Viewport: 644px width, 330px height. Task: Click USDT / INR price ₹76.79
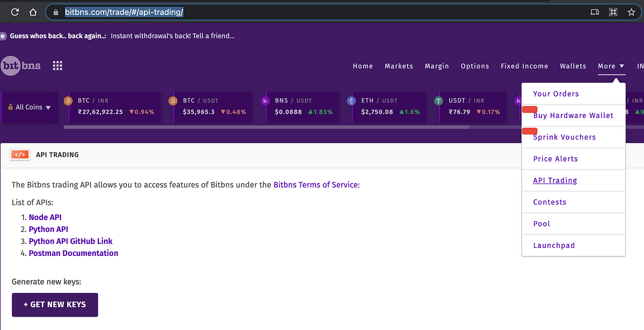(x=459, y=112)
